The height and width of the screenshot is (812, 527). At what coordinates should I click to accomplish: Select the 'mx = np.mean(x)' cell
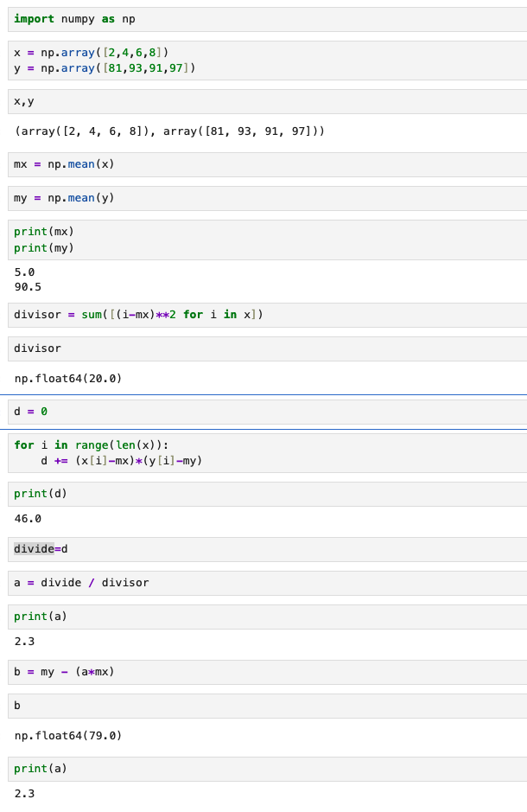coord(267,164)
